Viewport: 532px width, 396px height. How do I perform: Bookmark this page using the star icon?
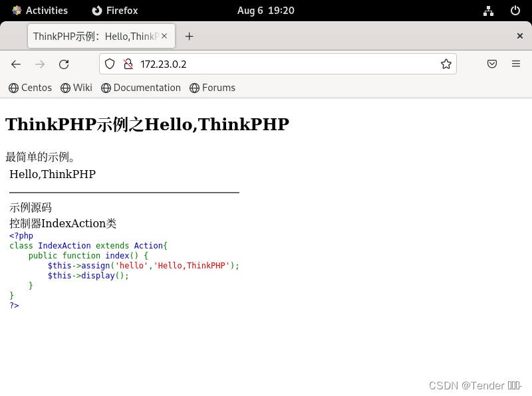click(x=446, y=64)
